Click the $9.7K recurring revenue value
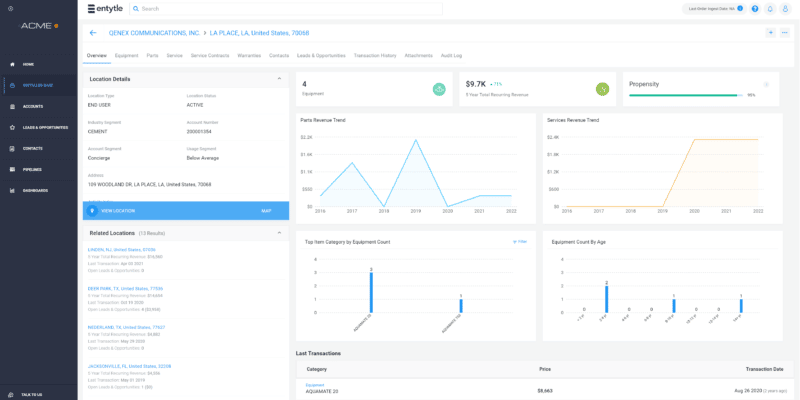The height and width of the screenshot is (400, 800). pos(476,84)
